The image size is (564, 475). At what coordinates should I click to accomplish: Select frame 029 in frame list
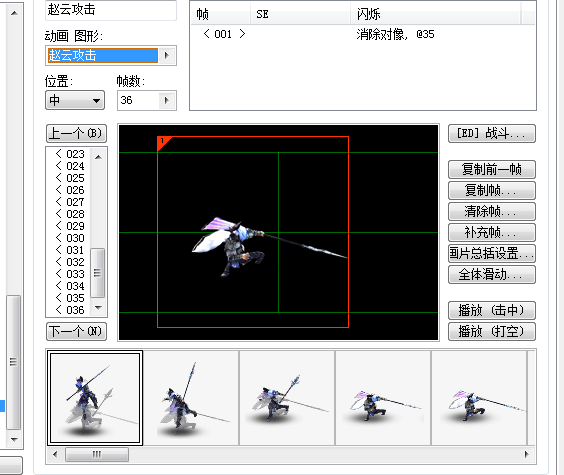pyautogui.click(x=70, y=226)
